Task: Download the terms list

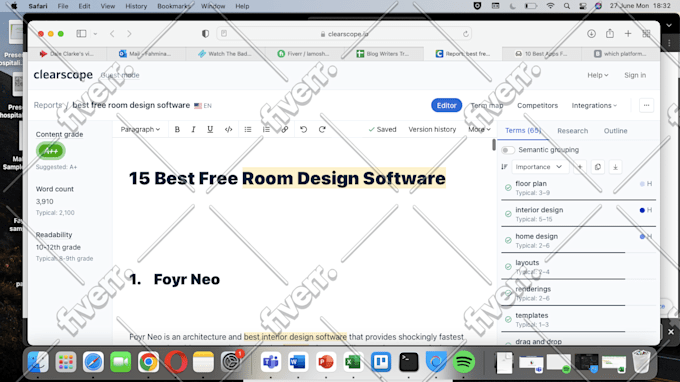Action: pyautogui.click(x=615, y=167)
